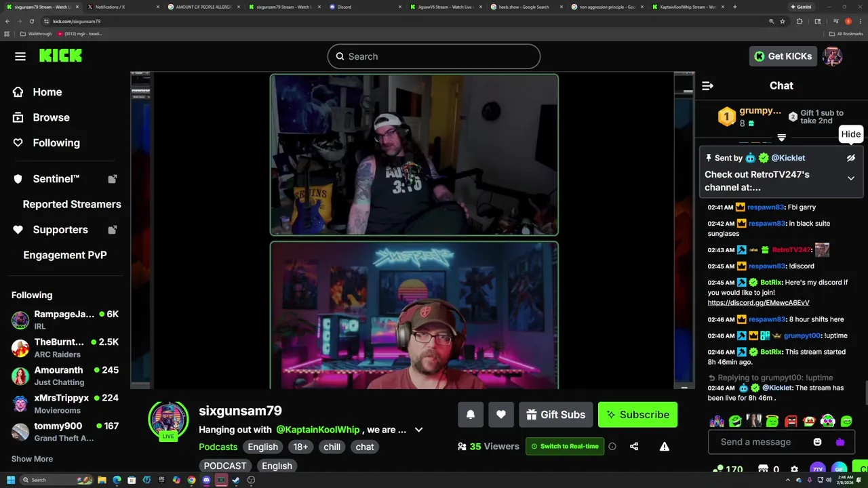The image size is (868, 488).
Task: Click channel points 170 icon
Action: [728, 469]
